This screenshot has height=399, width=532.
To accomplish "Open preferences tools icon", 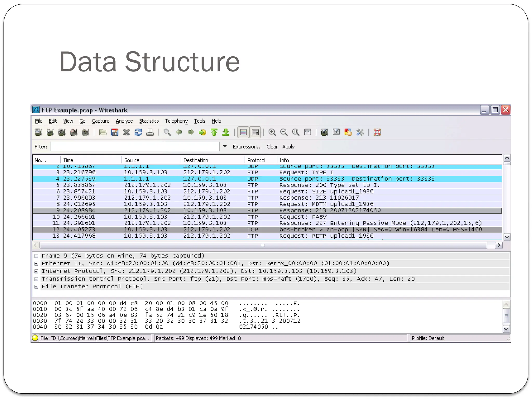I will point(360,132).
